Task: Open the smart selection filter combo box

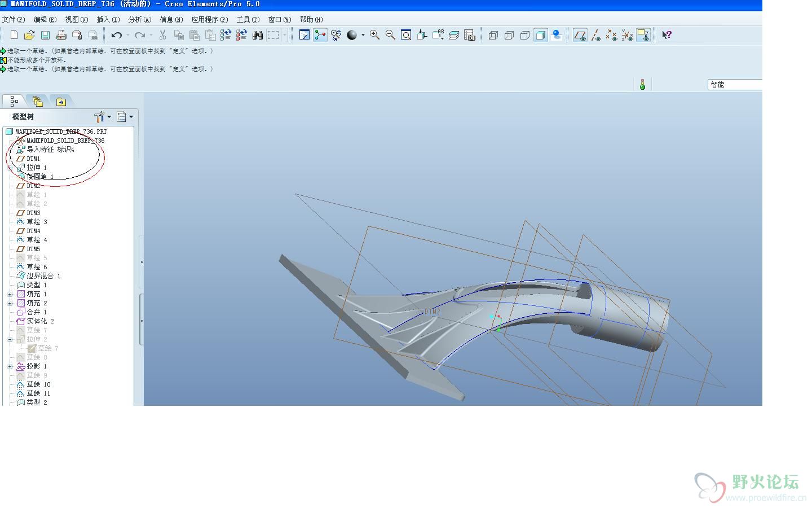Action: point(735,85)
